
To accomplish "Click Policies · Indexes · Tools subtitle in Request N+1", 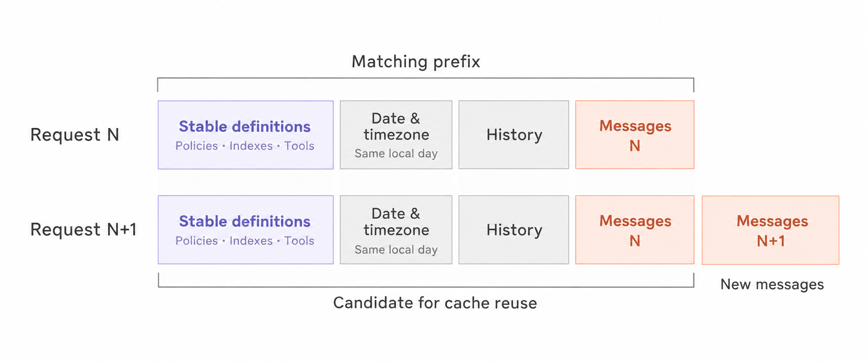I will coord(245,241).
